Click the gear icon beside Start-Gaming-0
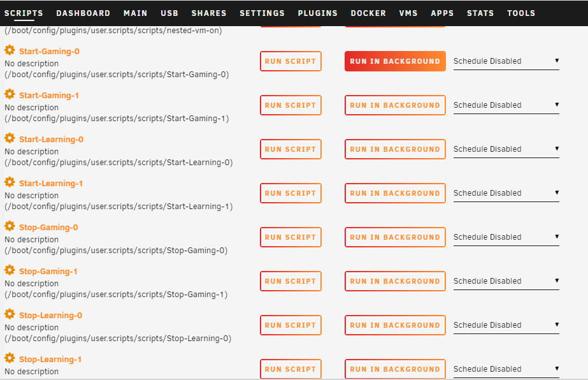The width and height of the screenshot is (588, 380). pos(10,50)
